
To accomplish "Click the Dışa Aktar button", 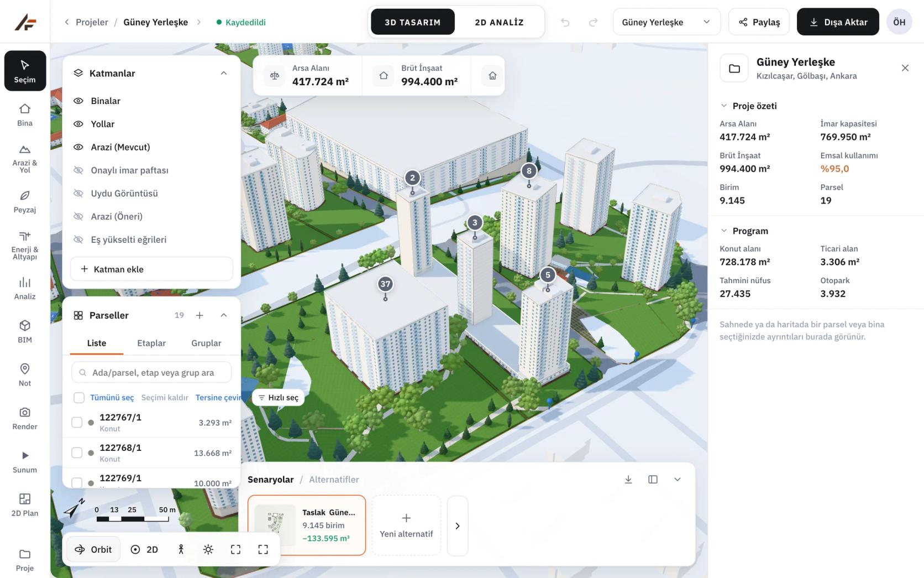I will click(838, 22).
